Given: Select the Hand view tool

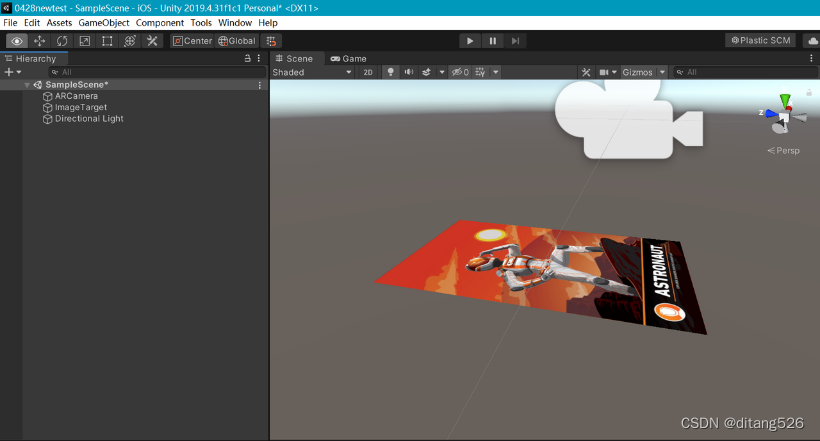Looking at the screenshot, I should tap(17, 41).
